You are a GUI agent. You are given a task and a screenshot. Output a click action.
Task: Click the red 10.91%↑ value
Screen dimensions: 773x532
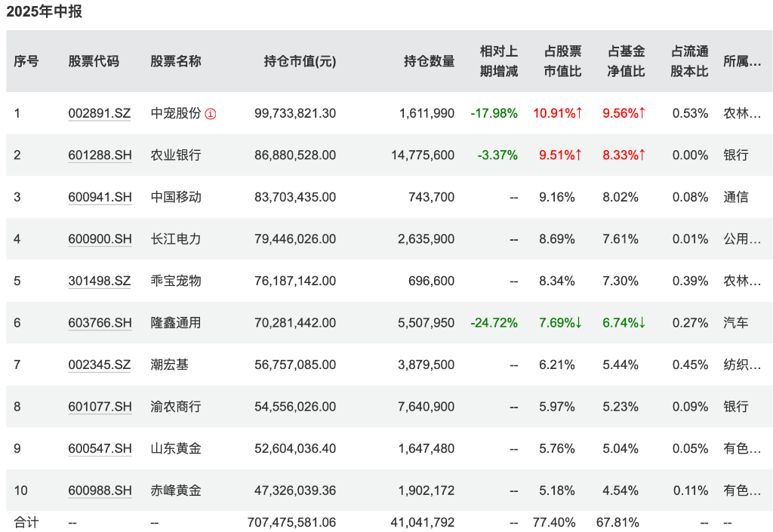pyautogui.click(x=558, y=113)
